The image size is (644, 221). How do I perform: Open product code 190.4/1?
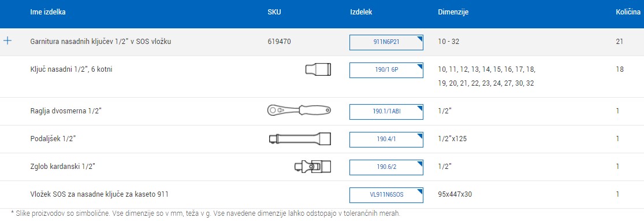pyautogui.click(x=386, y=139)
